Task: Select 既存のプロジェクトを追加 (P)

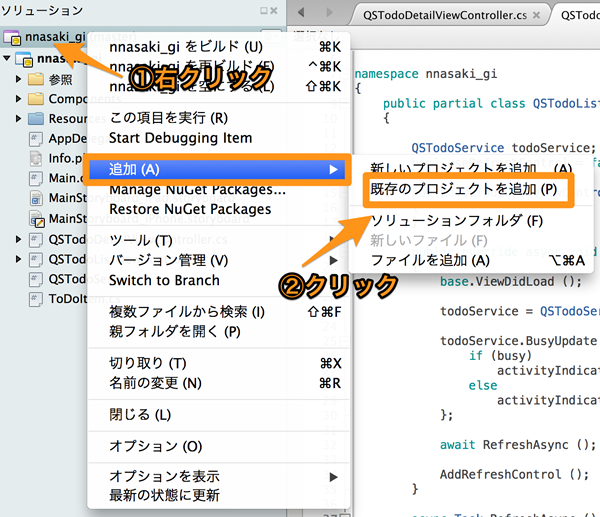Action: (463, 189)
